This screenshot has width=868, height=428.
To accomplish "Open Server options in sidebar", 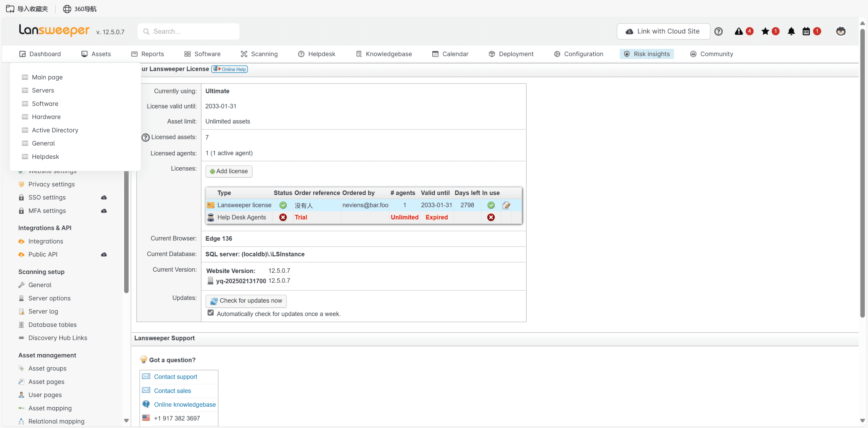I will click(x=50, y=298).
